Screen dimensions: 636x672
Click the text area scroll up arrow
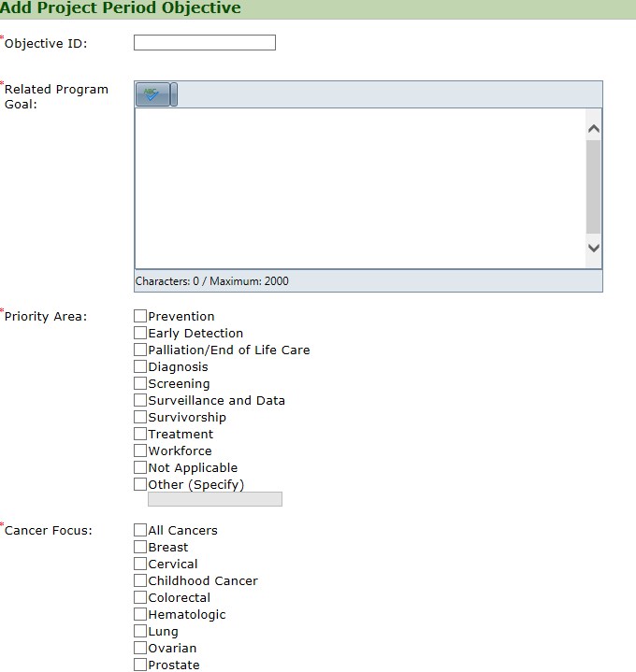594,129
